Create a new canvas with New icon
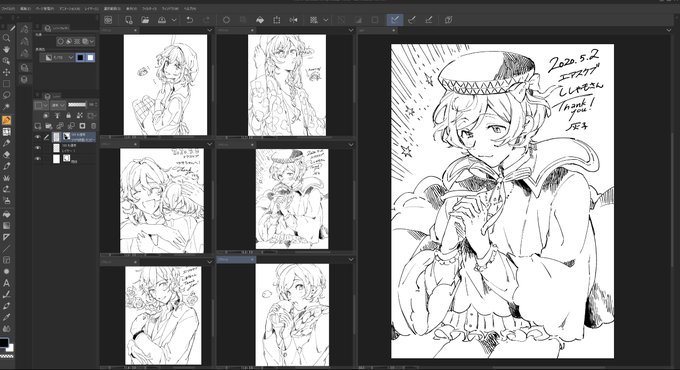680x370 pixels. (x=128, y=20)
